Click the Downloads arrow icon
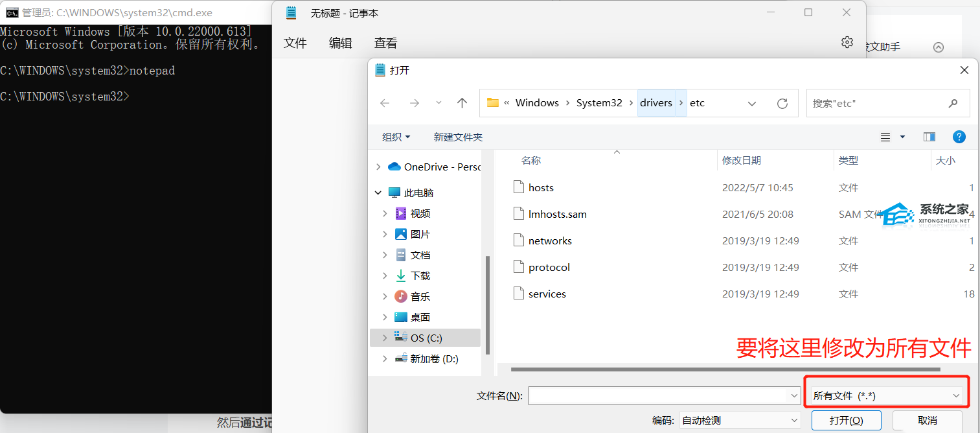 tap(401, 275)
